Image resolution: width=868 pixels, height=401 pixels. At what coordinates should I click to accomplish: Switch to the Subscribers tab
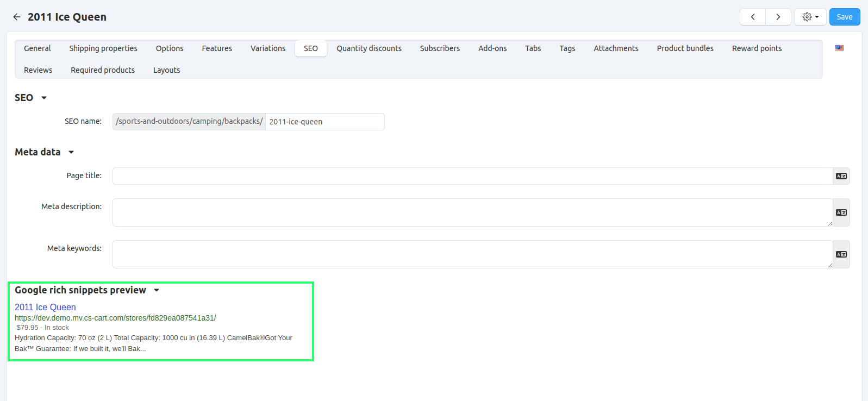(440, 48)
